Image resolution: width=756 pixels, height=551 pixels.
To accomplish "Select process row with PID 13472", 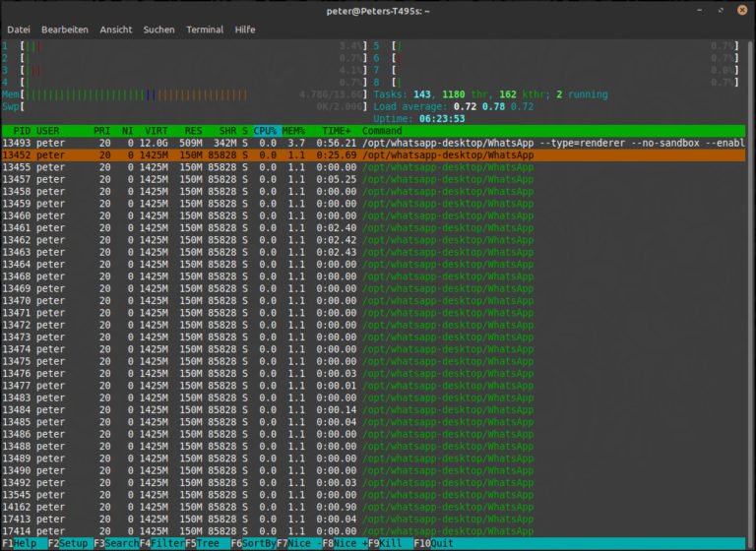I will tap(373, 325).
